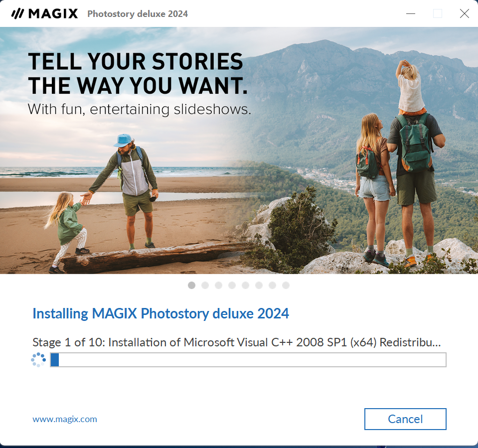Click the 'Tell your stories' banner image
The width and height of the screenshot is (478, 448).
(239, 150)
